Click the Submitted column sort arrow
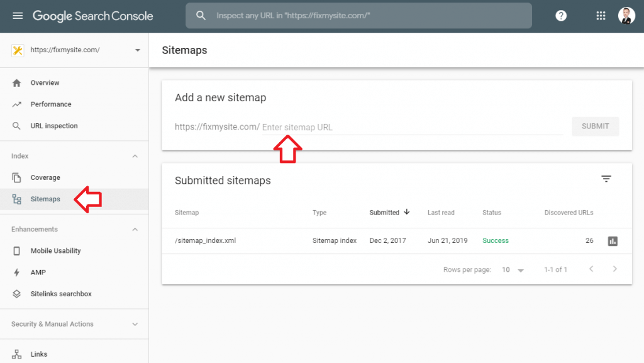 tap(407, 212)
